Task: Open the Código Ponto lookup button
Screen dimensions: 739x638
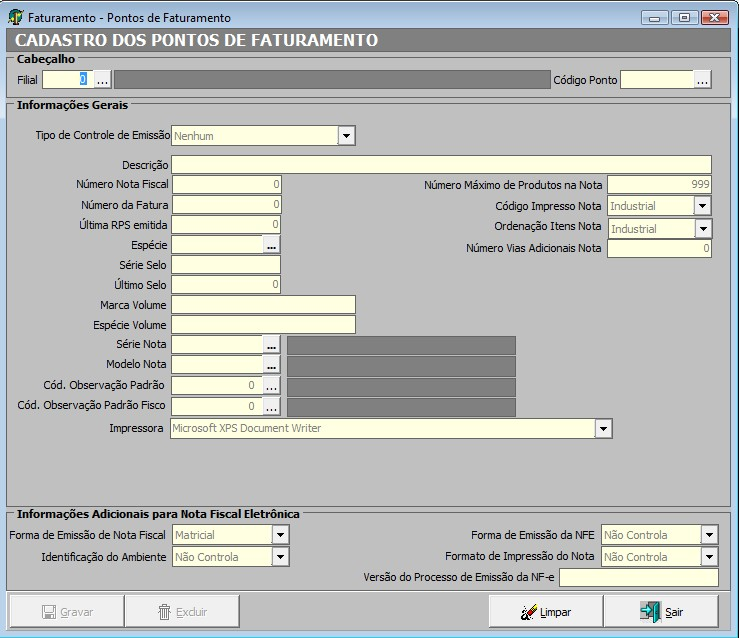Action: coord(702,80)
